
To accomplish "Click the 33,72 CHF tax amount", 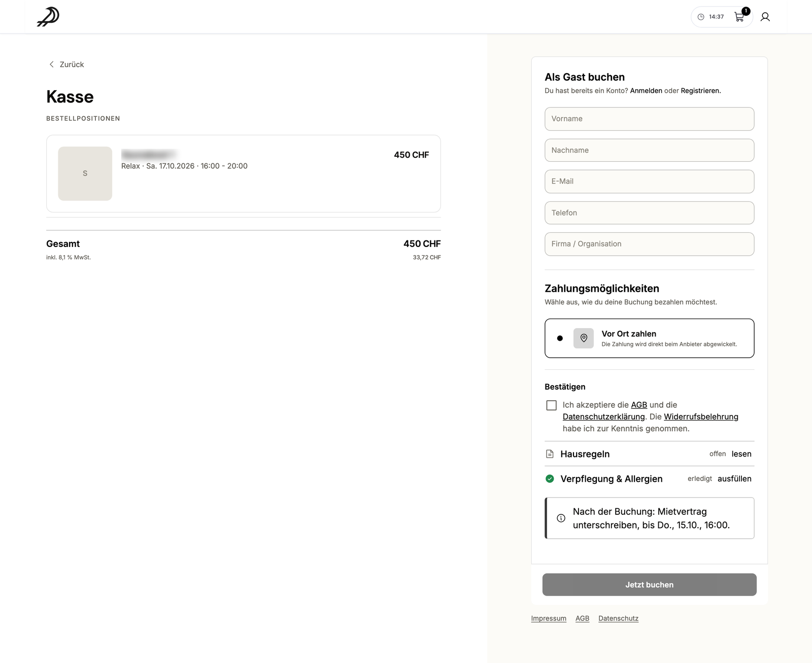I will click(427, 258).
